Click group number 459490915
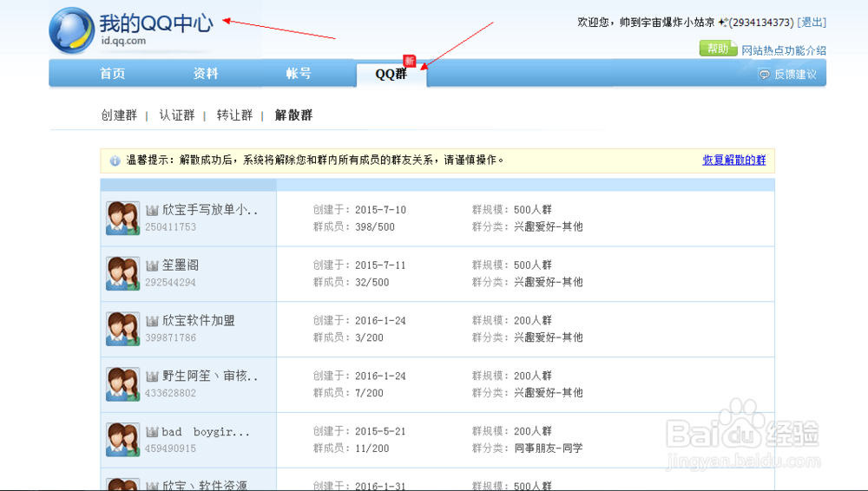Screen dimensions: 868x491 click(170, 448)
